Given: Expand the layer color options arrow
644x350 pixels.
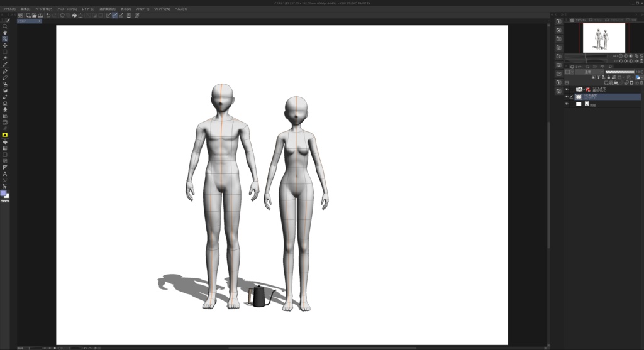Looking at the screenshot, I should (642, 77).
